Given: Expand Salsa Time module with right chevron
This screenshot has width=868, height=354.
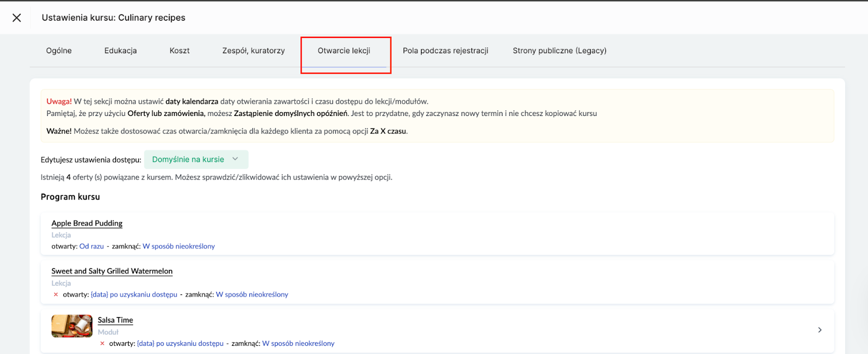Looking at the screenshot, I should click(819, 330).
